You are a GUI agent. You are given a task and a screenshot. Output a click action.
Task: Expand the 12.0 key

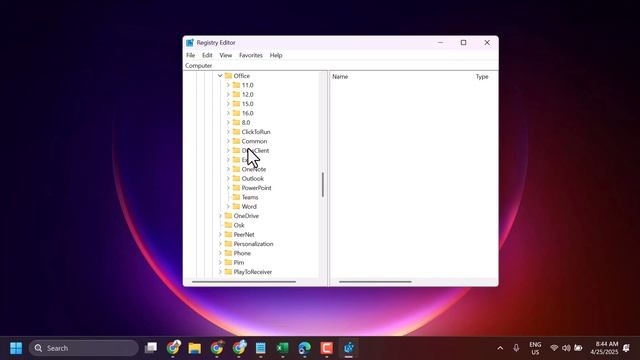(x=228, y=94)
